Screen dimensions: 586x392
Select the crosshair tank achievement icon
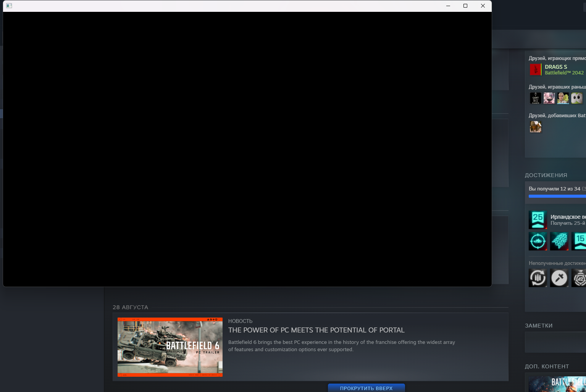click(x=538, y=241)
